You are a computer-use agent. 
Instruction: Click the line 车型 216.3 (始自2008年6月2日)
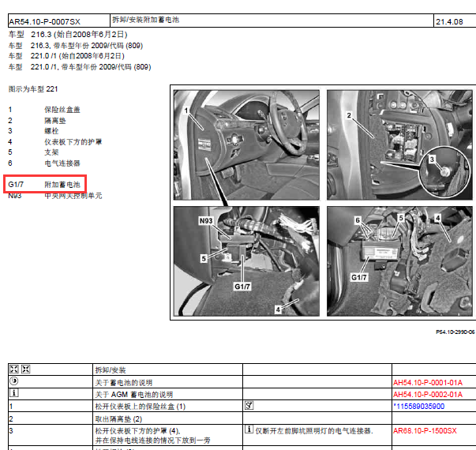pos(68,34)
